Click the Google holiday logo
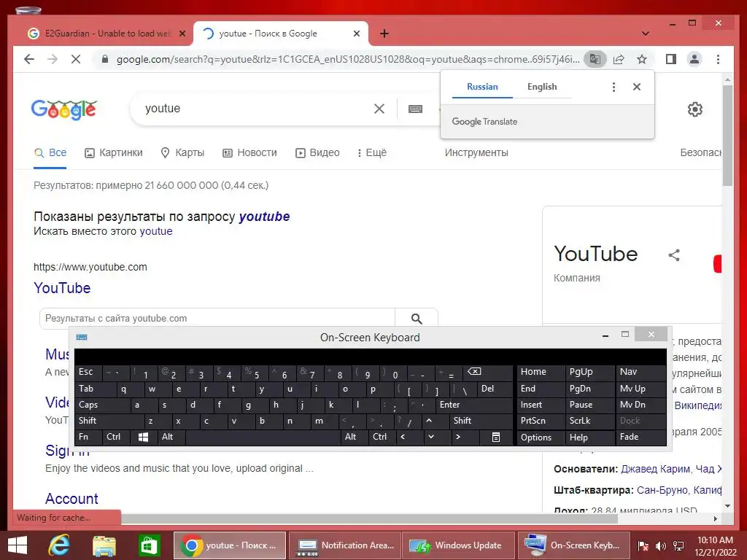This screenshot has height=560, width=747. 64,109
